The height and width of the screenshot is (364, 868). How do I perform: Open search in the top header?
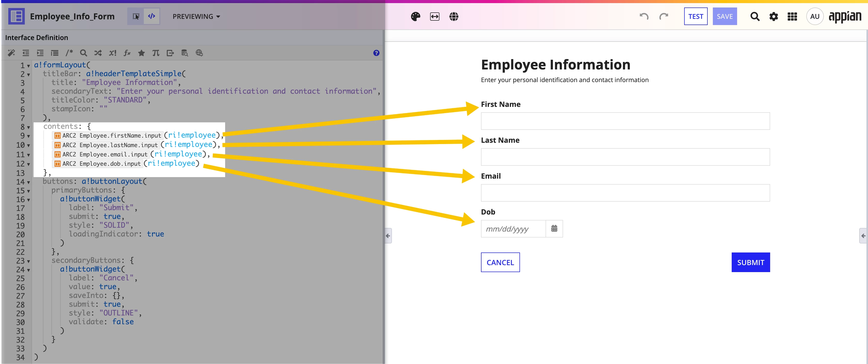[755, 17]
